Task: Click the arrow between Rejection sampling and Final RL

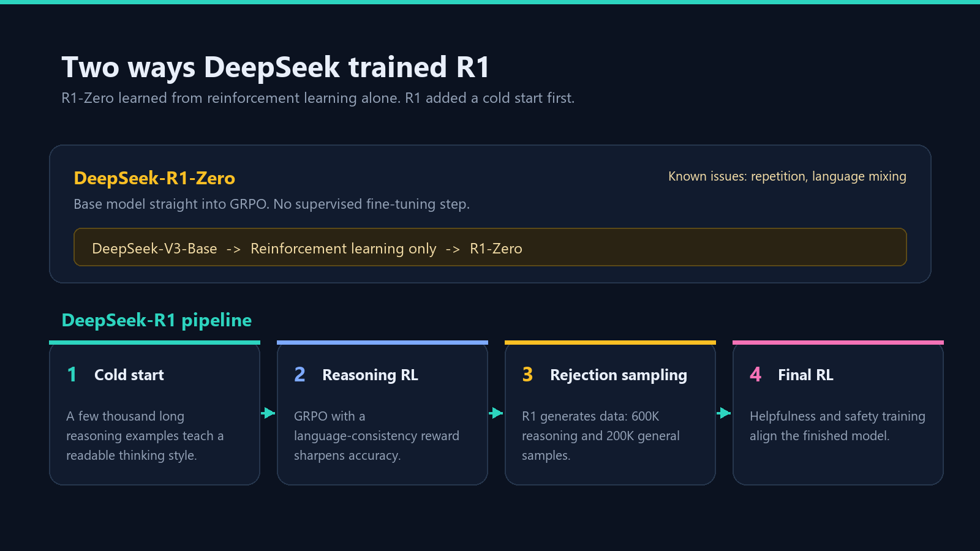Action: coord(724,413)
